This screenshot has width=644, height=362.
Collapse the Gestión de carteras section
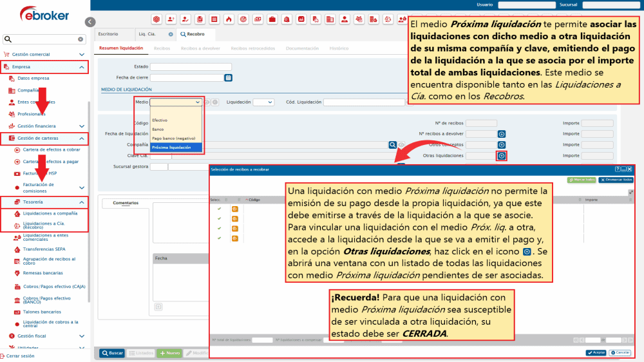tap(82, 138)
